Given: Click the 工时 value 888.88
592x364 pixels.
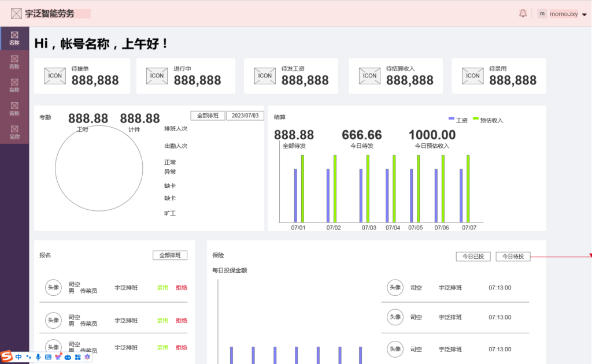Looking at the screenshot, I should [88, 118].
